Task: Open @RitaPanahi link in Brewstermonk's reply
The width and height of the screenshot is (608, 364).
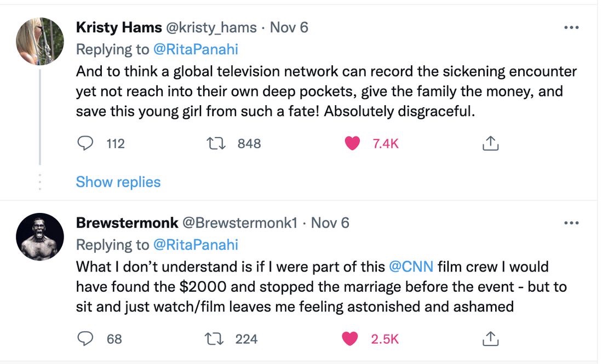Action: tap(196, 245)
